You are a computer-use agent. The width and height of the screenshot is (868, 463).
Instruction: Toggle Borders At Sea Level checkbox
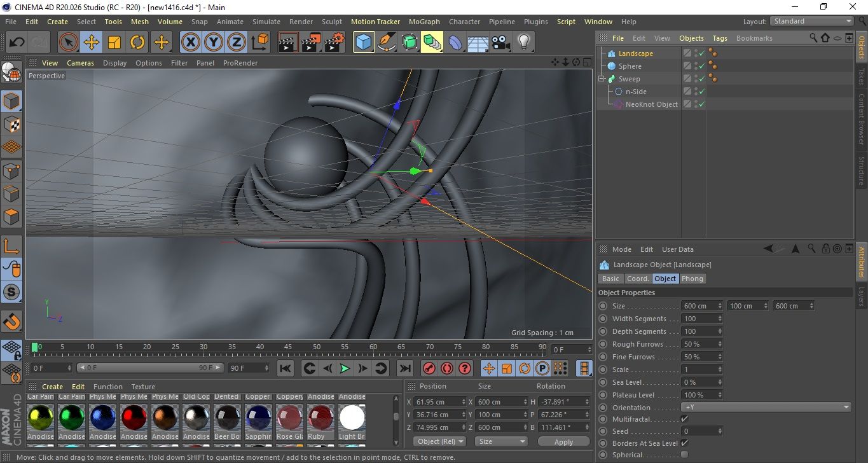(x=684, y=443)
